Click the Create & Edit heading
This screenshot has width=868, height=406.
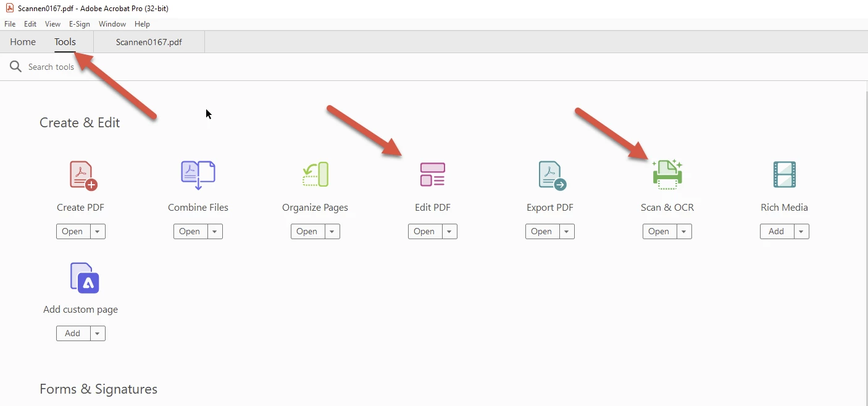(x=80, y=122)
